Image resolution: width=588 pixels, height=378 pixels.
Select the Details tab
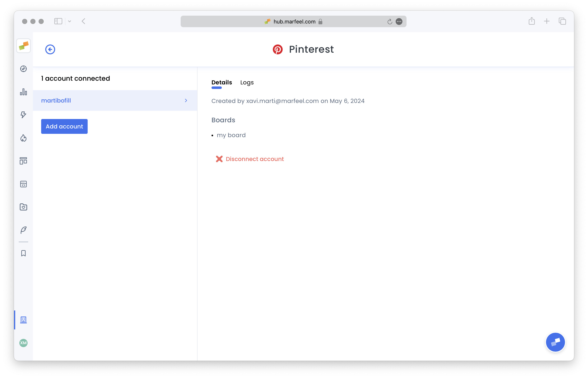(x=221, y=83)
